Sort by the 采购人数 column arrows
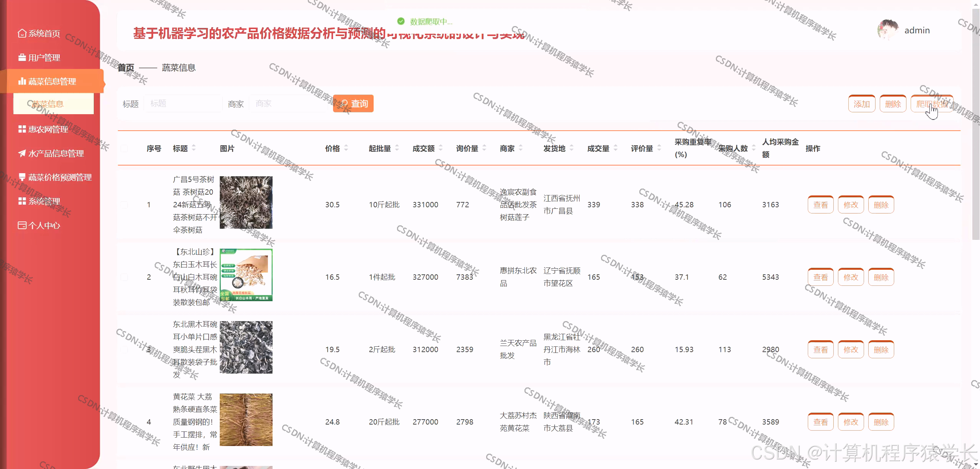The width and height of the screenshot is (980, 469). click(x=754, y=148)
